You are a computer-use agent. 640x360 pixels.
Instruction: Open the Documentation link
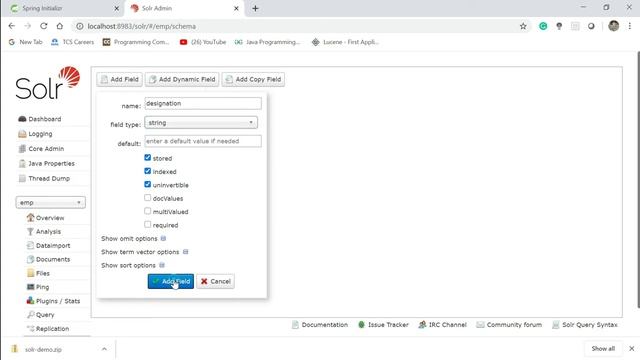click(320, 325)
